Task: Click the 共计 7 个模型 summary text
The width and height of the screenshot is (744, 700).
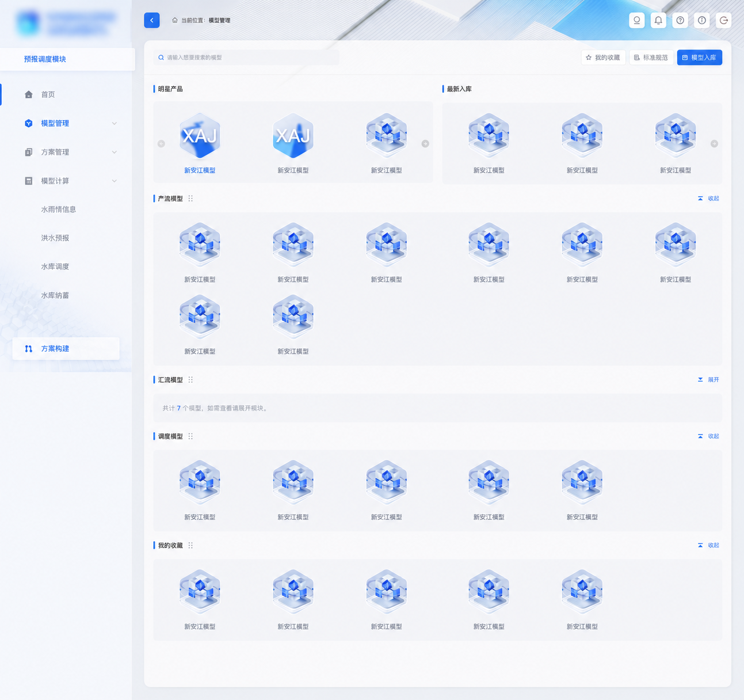Action: tap(216, 408)
